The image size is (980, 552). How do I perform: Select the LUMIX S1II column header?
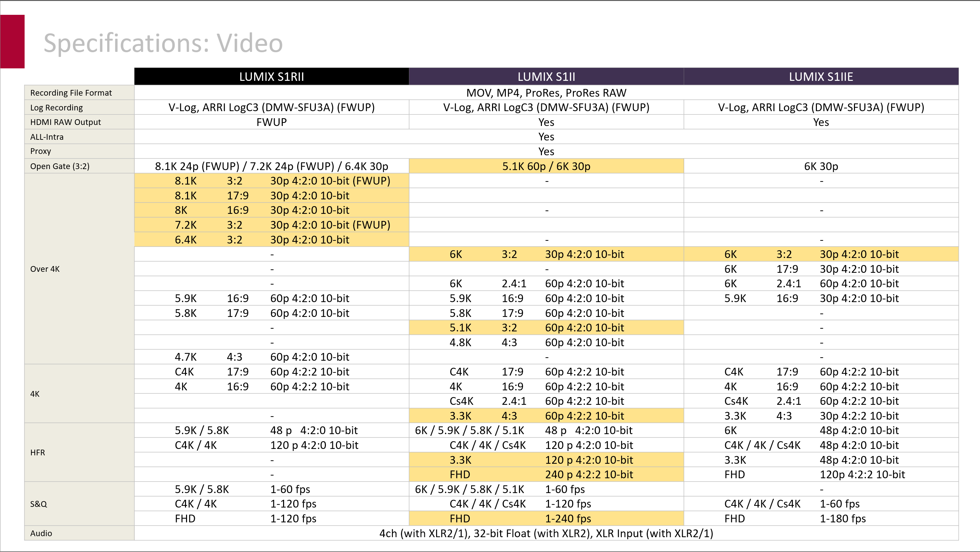click(546, 76)
